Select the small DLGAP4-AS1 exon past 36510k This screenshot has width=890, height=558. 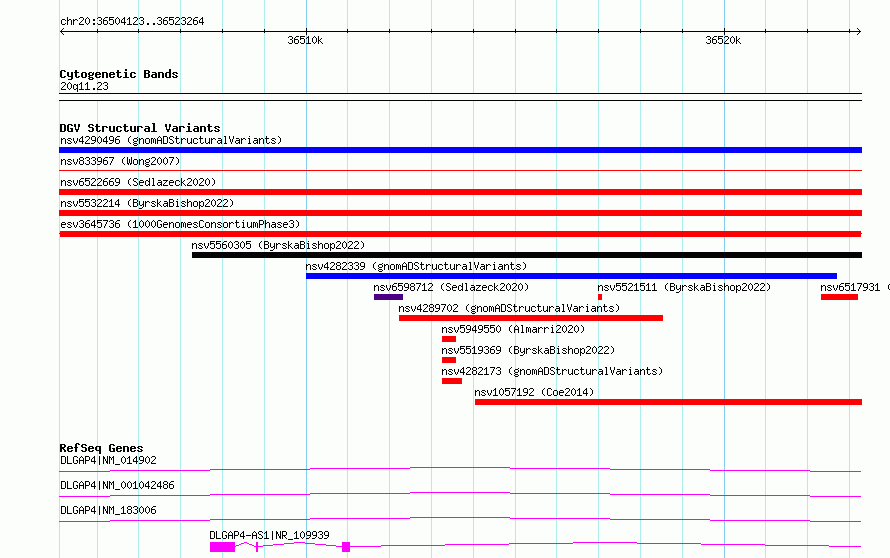346,547
